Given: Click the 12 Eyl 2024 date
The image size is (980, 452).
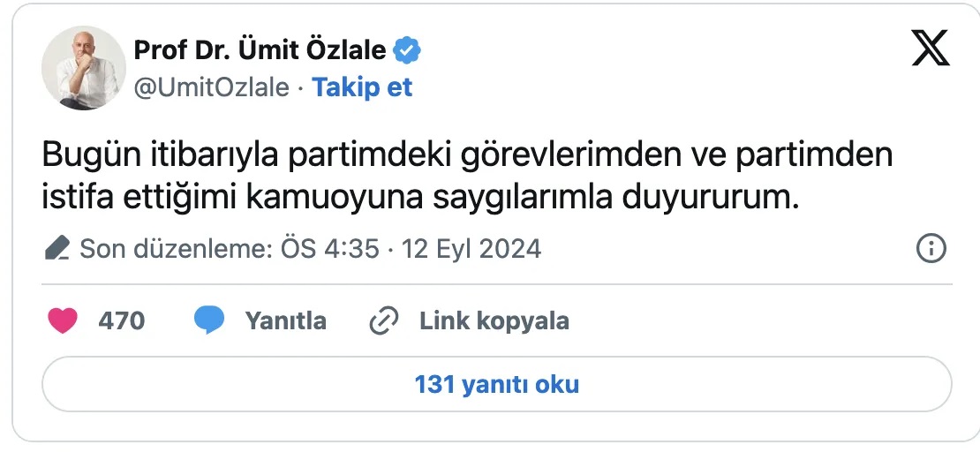Looking at the screenshot, I should click(471, 249).
